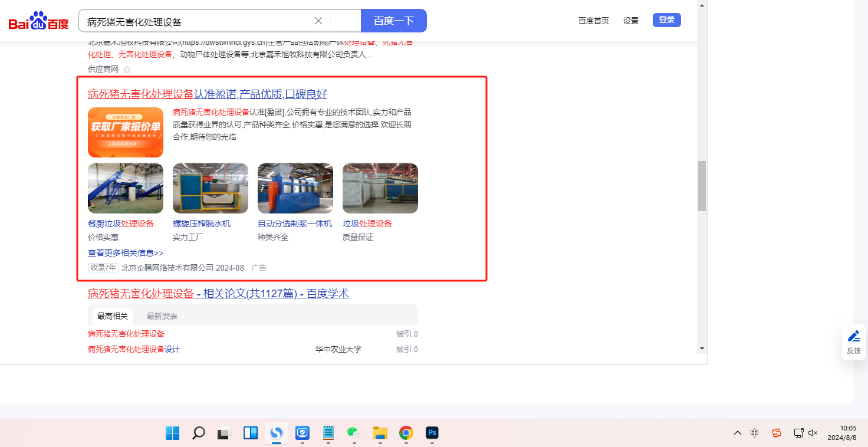Viewport: 868px width, 447px height.
Task: Open the 螺旋压榨脱水机 text link
Action: (x=202, y=224)
